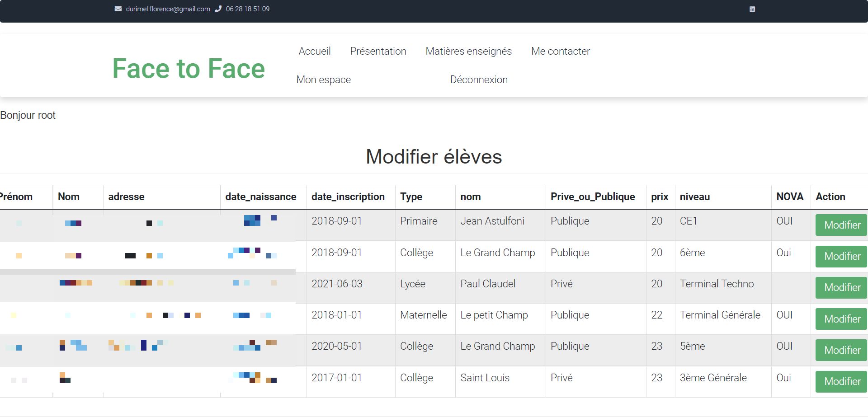868x417 pixels.
Task: Click the email address durimel.florence@gmail.com
Action: pos(168,9)
